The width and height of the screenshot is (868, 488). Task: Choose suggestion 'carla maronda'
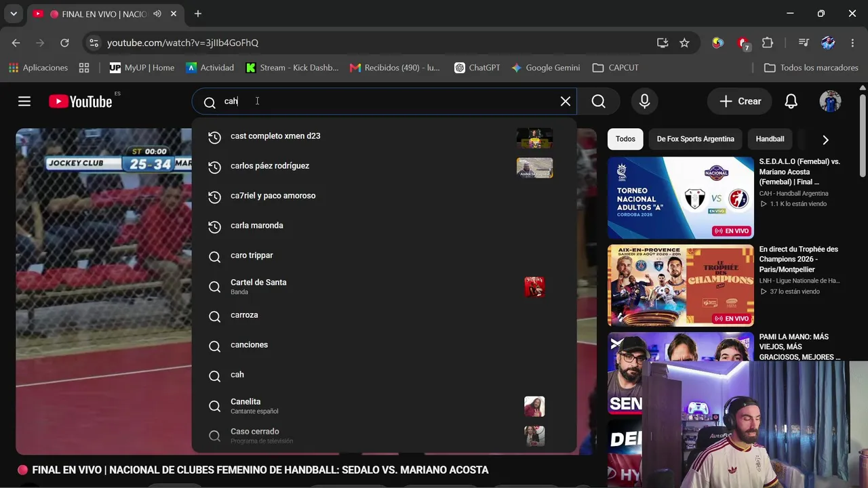click(384, 226)
